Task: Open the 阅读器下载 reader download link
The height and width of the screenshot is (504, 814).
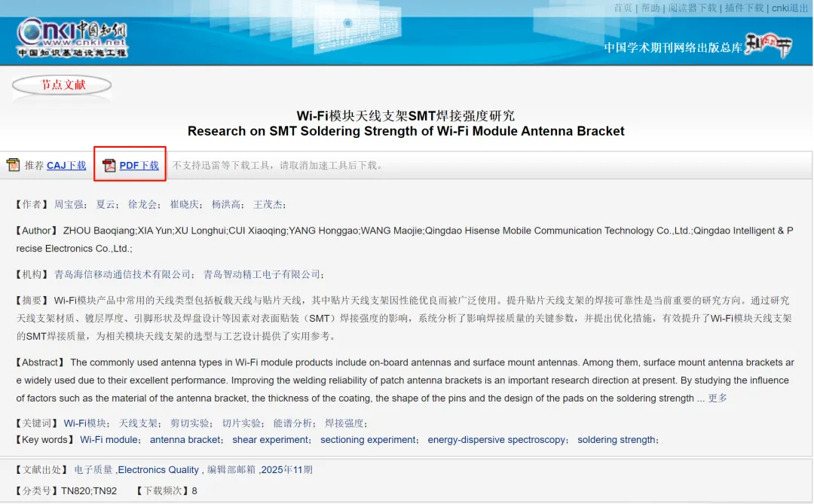Action: coord(692,8)
